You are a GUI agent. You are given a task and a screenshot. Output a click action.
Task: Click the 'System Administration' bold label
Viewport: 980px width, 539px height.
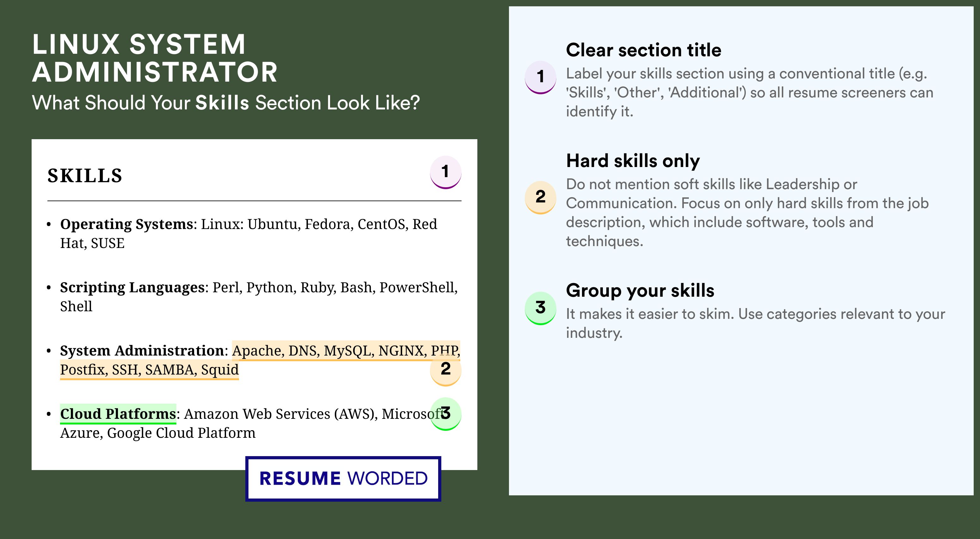click(142, 350)
